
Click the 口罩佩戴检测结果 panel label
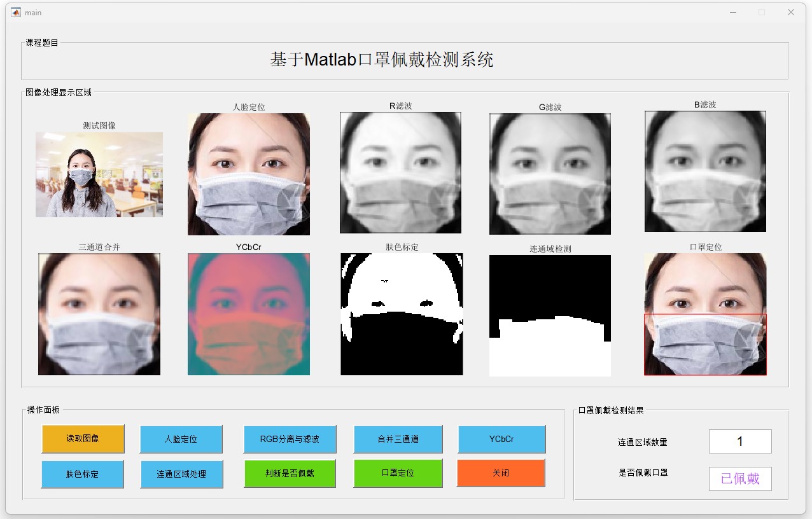click(x=611, y=410)
